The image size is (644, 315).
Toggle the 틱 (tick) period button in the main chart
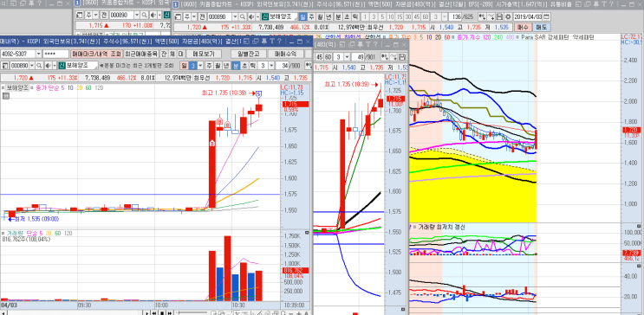[355, 16]
